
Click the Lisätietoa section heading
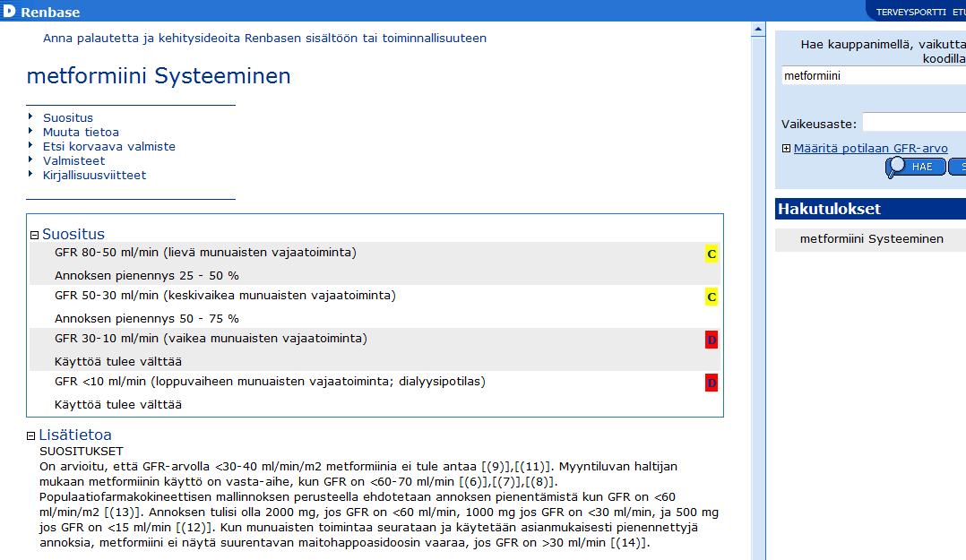coord(75,435)
